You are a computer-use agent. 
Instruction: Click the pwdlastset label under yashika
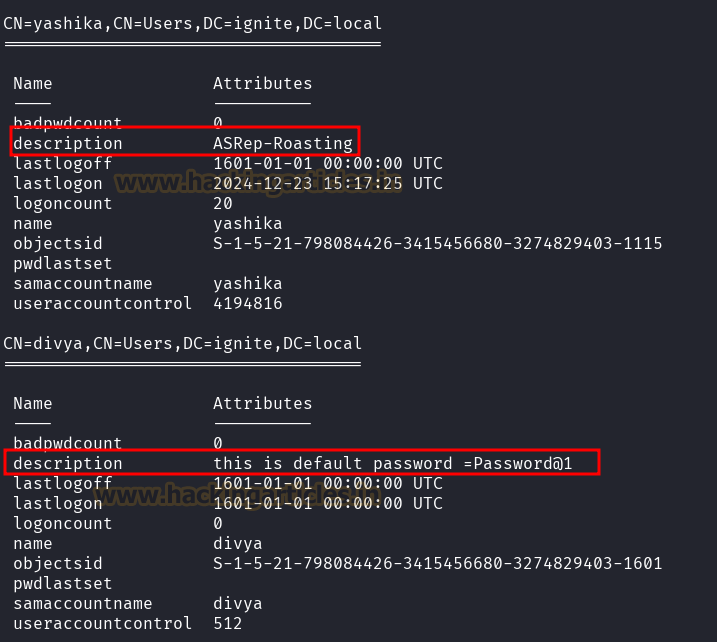point(63,264)
